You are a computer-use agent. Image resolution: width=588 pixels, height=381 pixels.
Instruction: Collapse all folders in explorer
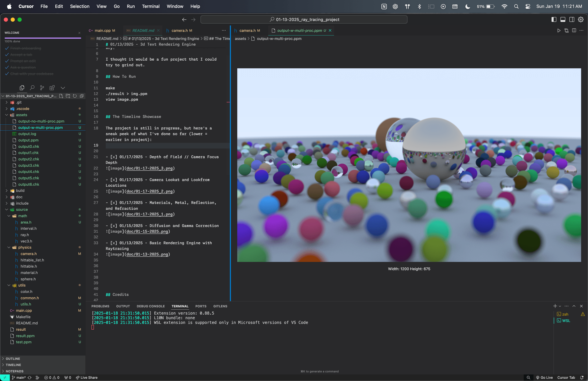[81, 96]
